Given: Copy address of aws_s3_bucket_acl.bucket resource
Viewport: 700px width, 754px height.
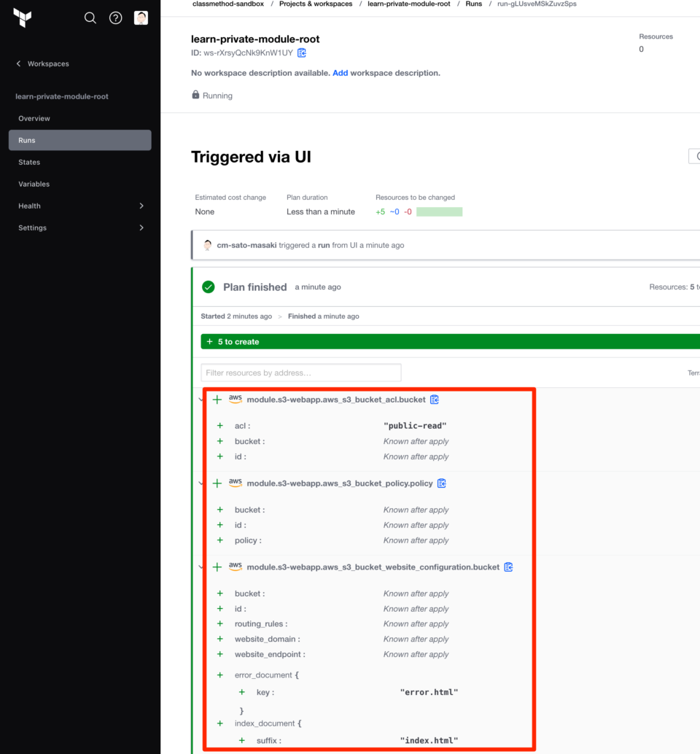Looking at the screenshot, I should coord(435,400).
